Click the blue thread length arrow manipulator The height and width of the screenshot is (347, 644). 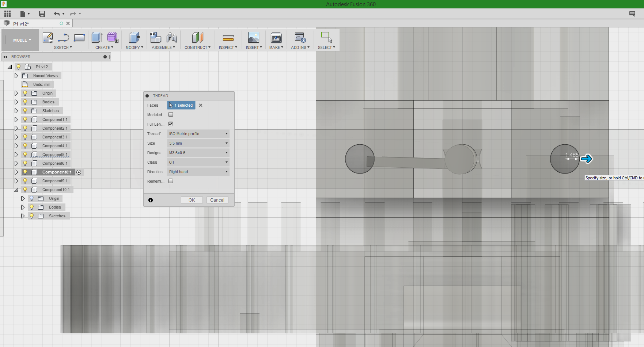click(x=587, y=159)
